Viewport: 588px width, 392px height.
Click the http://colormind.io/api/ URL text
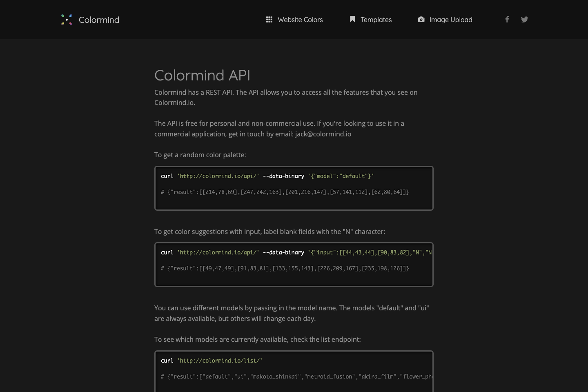(x=218, y=176)
